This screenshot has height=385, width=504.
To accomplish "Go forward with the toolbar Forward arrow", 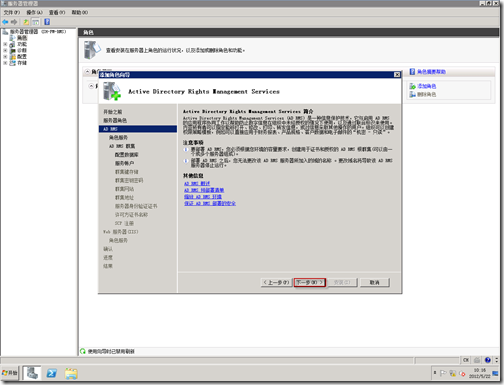I will click(x=14, y=22).
